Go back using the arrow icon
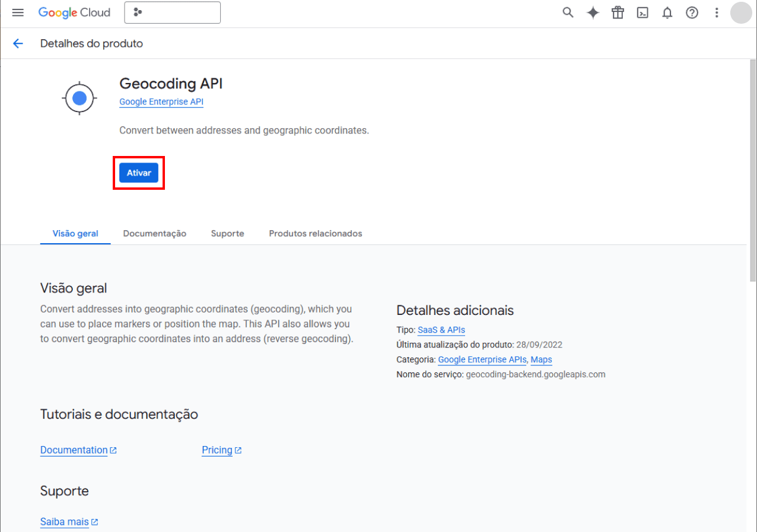The image size is (757, 532). coord(18,43)
